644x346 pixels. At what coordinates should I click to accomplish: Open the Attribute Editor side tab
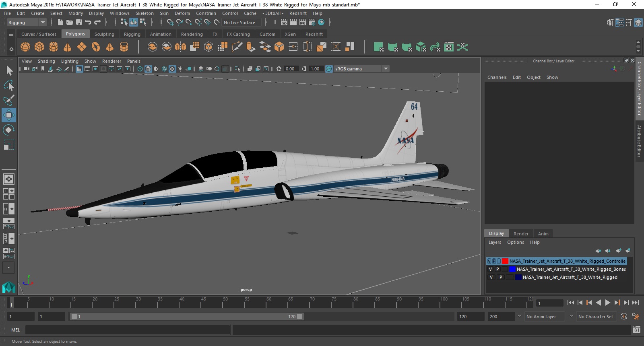click(x=639, y=141)
